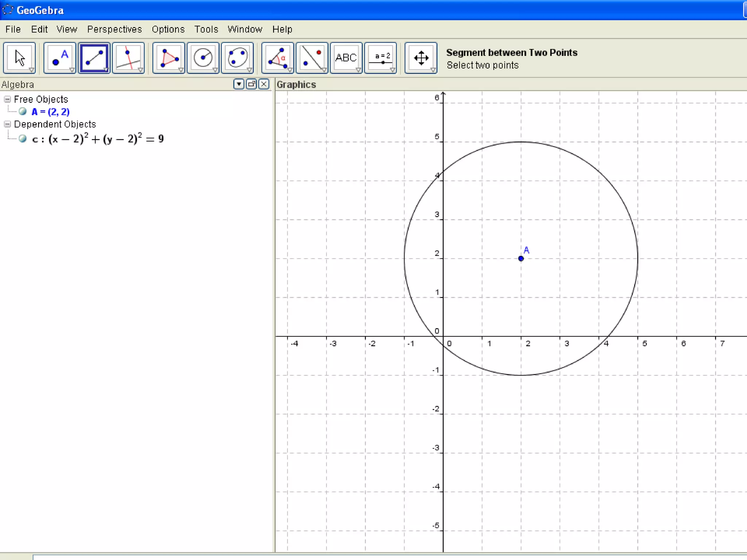Select the Slider tool

[x=380, y=58]
